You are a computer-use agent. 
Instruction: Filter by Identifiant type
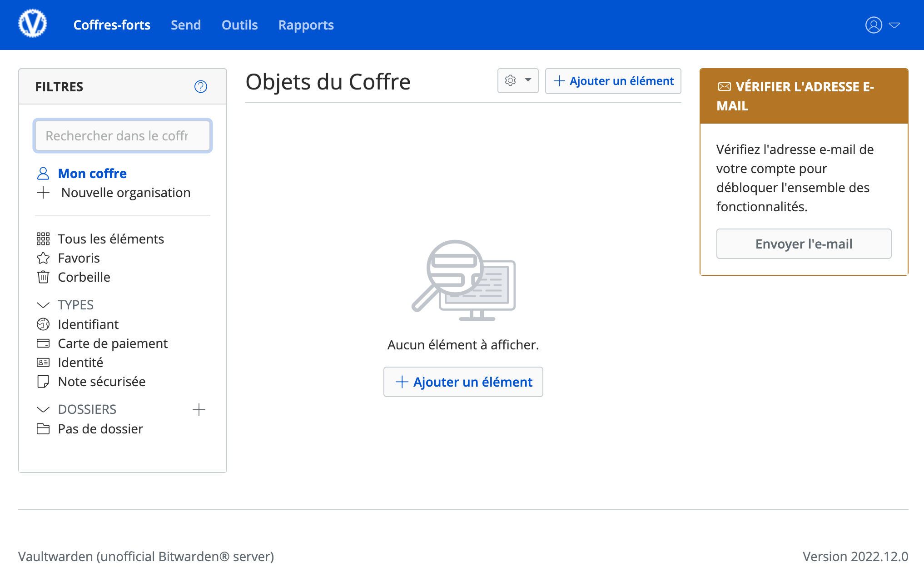(x=88, y=324)
